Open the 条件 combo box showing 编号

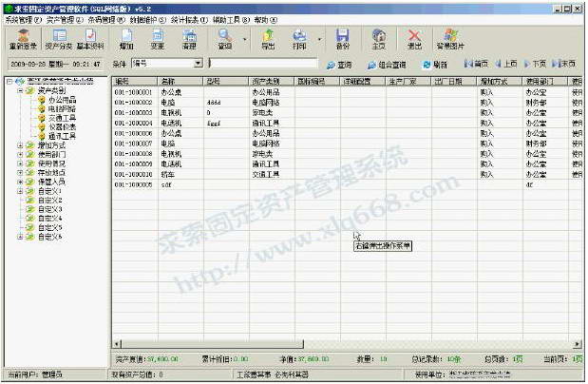tap(167, 63)
